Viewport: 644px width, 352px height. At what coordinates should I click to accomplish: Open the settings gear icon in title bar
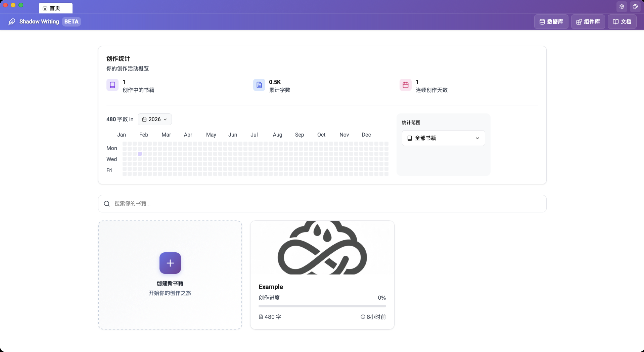(x=622, y=7)
